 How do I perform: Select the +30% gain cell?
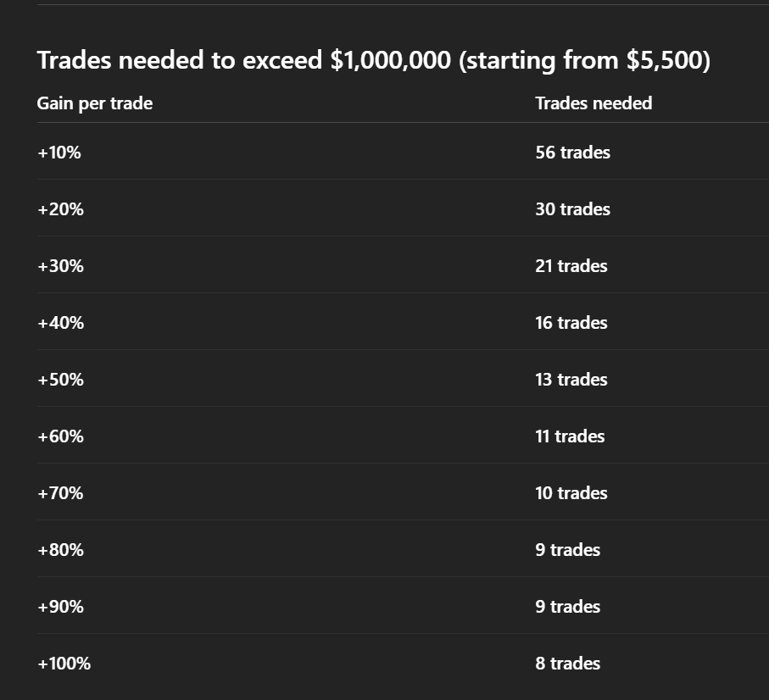coord(60,266)
